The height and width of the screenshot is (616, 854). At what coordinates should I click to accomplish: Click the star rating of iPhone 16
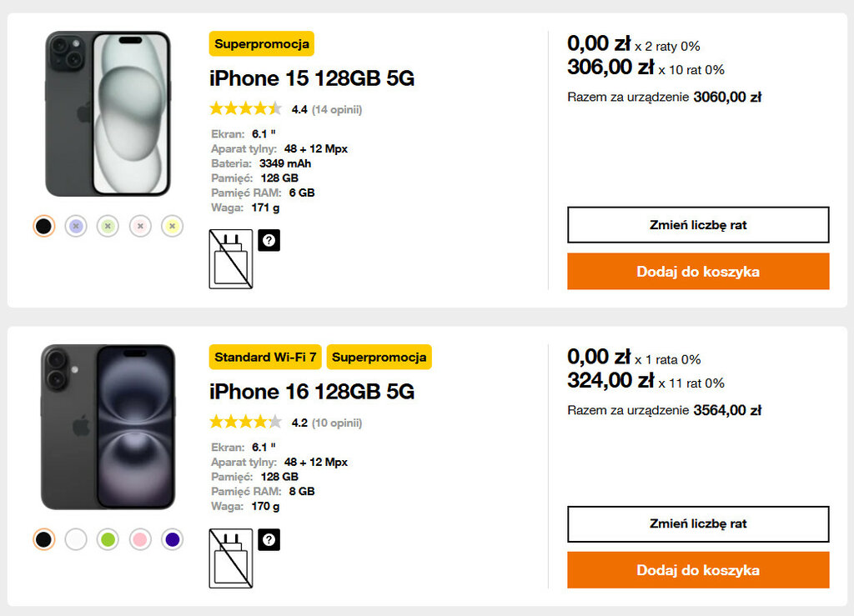click(245, 422)
